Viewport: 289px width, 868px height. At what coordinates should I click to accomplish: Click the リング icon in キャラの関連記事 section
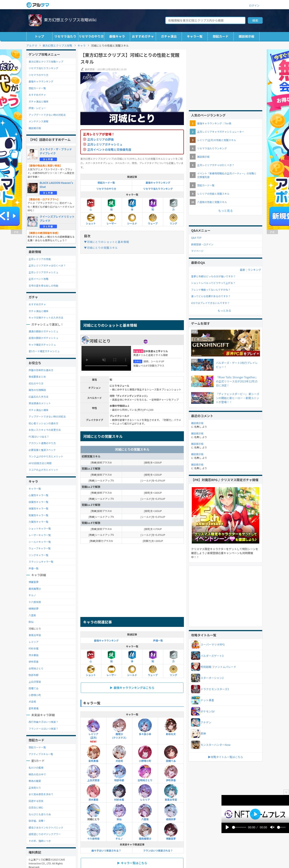(173, 669)
